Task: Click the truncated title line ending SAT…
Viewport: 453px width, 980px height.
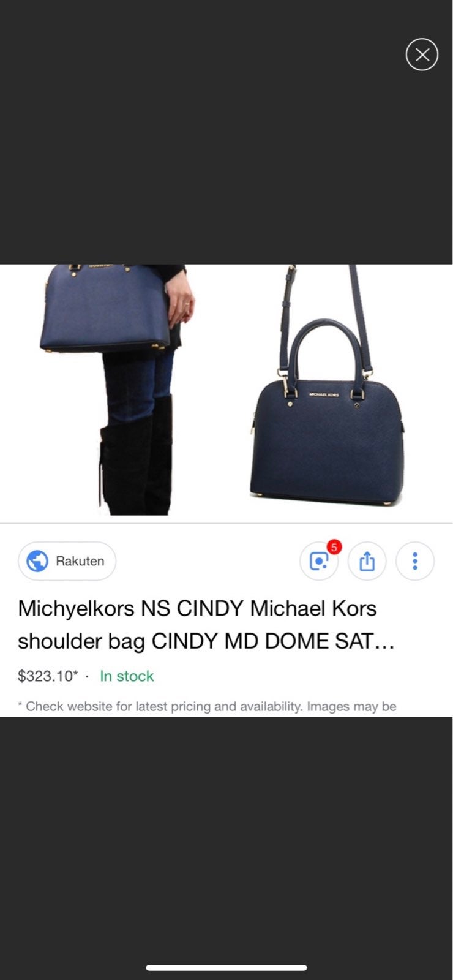Action: (x=206, y=641)
